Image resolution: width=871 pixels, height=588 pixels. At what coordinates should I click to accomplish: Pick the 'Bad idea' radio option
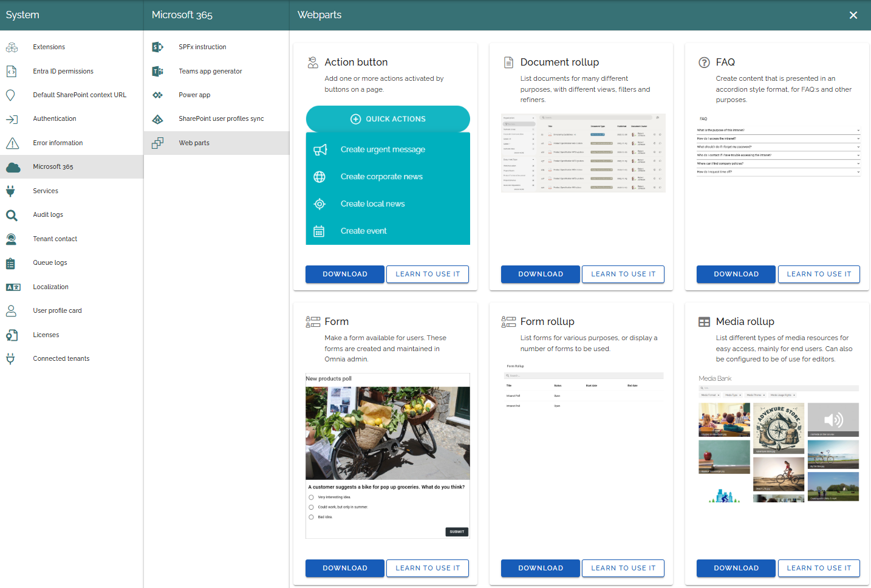coord(311,518)
